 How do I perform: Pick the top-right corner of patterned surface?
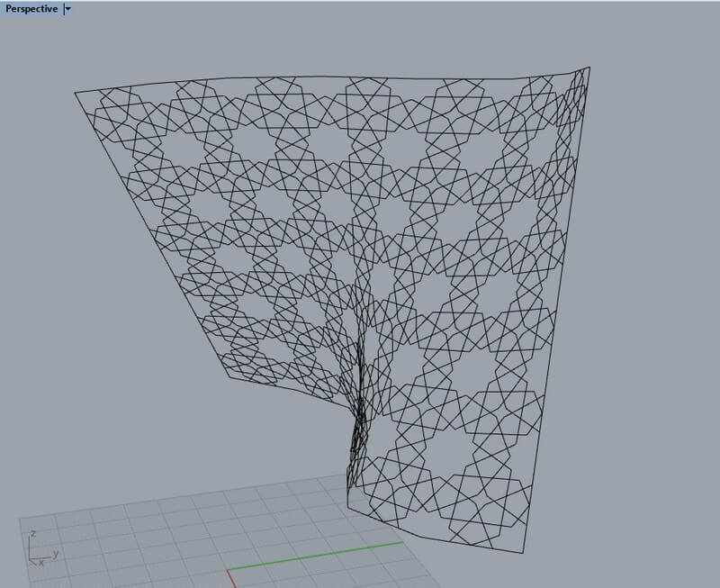pos(589,68)
